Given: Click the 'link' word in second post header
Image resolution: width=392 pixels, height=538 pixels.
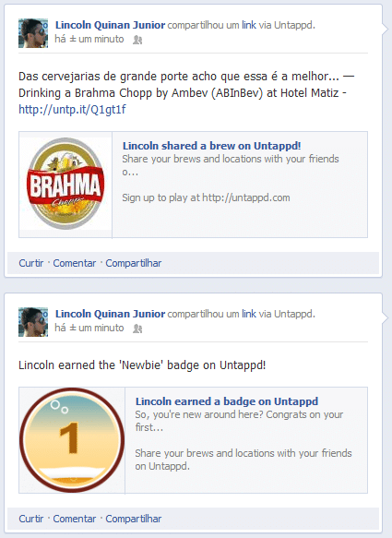Looking at the screenshot, I should [249, 314].
